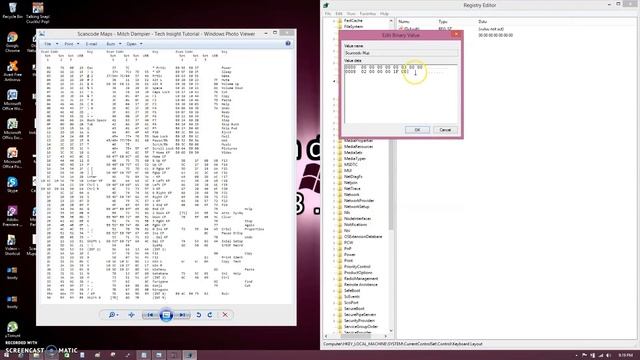Rotate image counterclockwise in Photo Viewer
Viewport: 640px width, 360px height.
click(x=199, y=315)
